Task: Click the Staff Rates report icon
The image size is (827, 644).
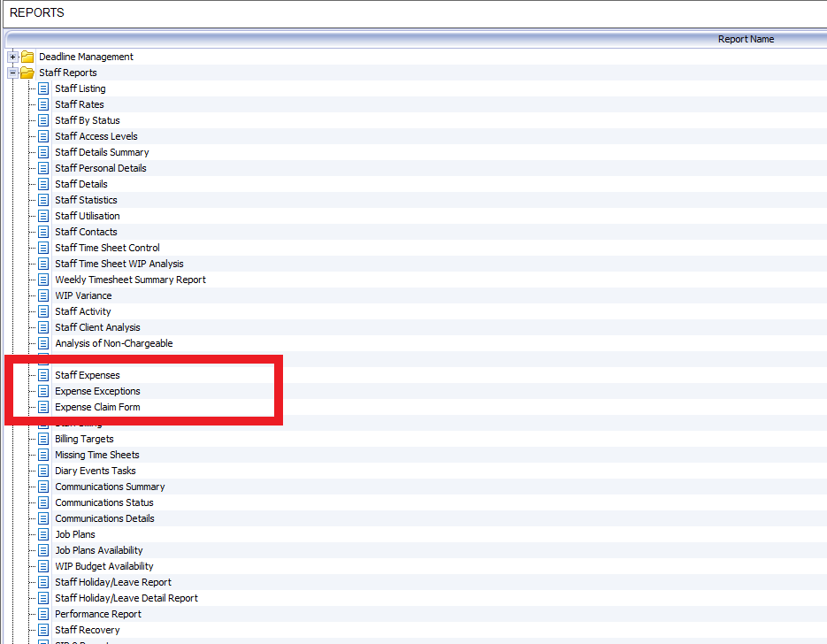Action: tap(43, 104)
